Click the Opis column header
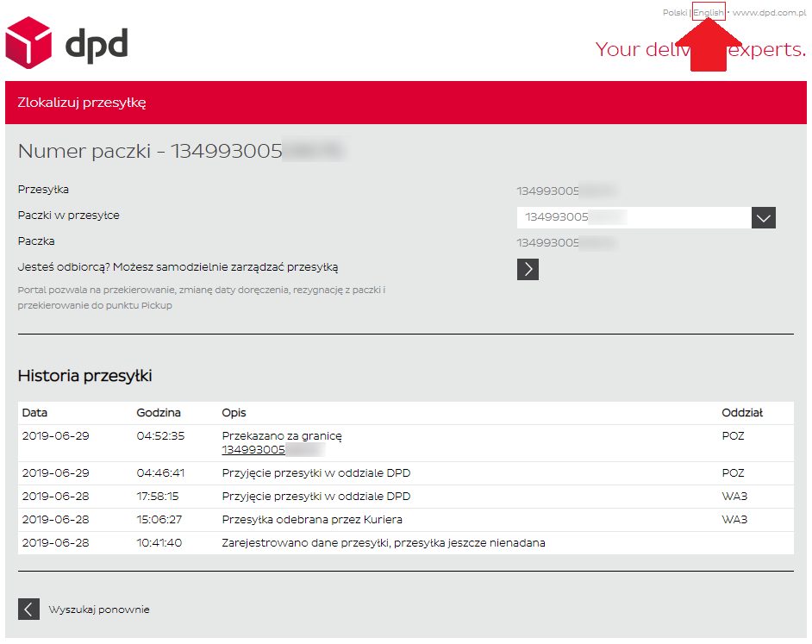Screen dimensions: 812x644 coord(234,413)
